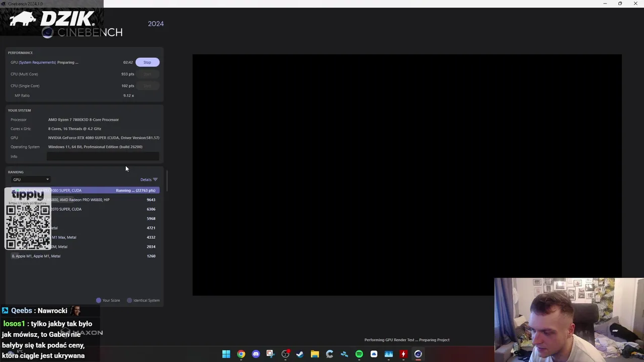This screenshot has height=362, width=644.
Task: Click GPU (System Requirements) link text
Action: [x=37, y=62]
